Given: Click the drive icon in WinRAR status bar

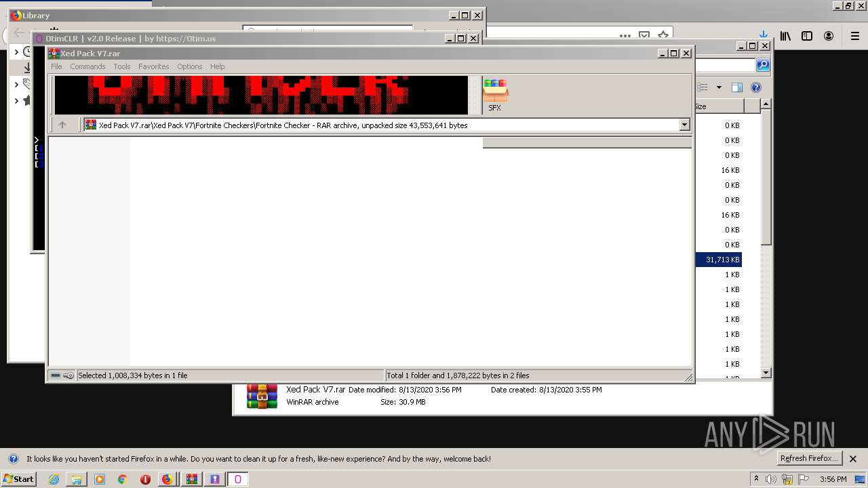Looking at the screenshot, I should tap(56, 375).
